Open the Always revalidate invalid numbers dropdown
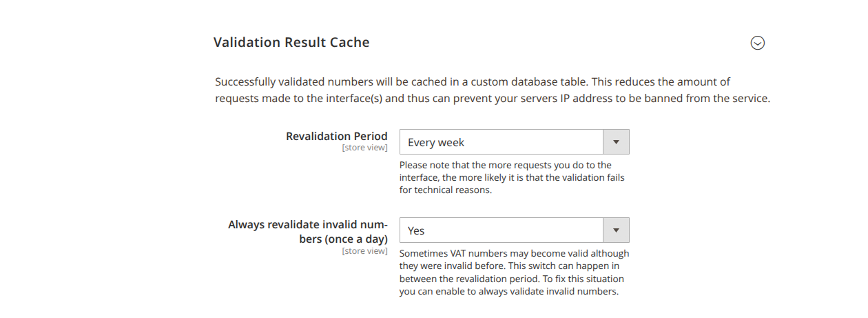The width and height of the screenshot is (868, 318). point(514,230)
